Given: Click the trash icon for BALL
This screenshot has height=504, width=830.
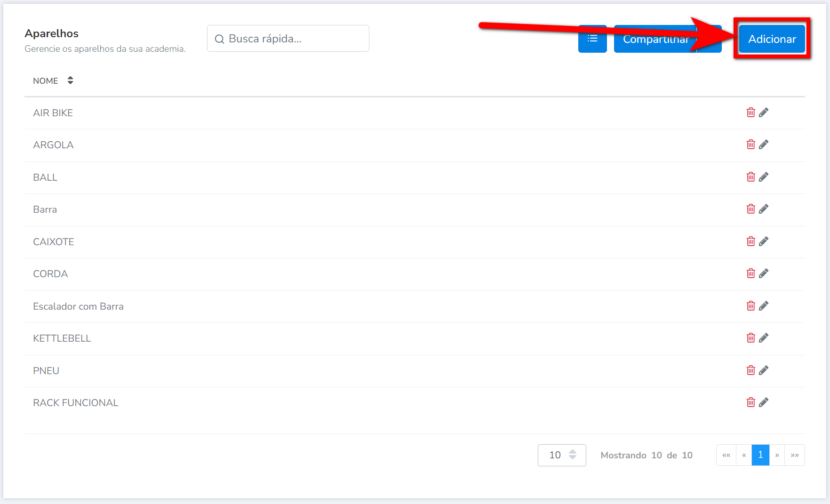Looking at the screenshot, I should [x=750, y=177].
